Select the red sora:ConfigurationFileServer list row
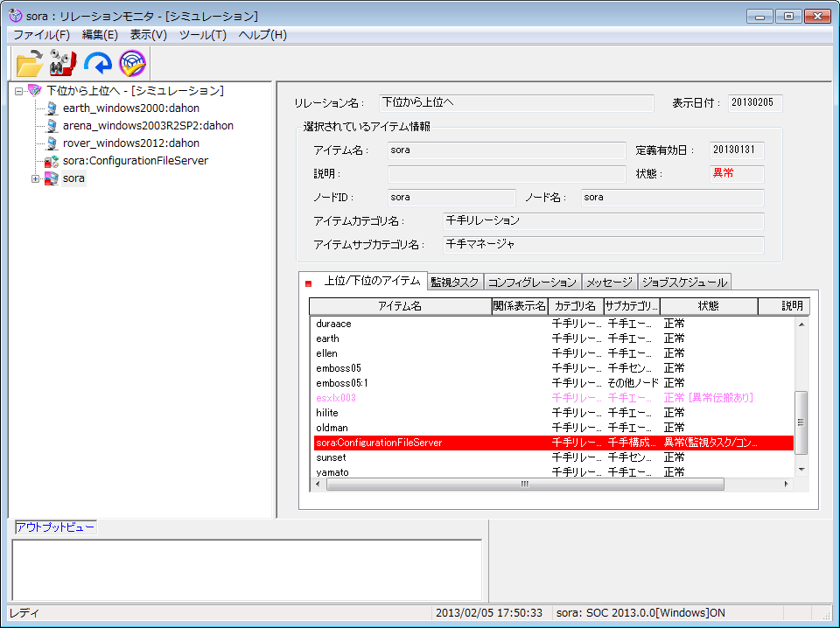The width and height of the screenshot is (840, 628). click(x=553, y=443)
